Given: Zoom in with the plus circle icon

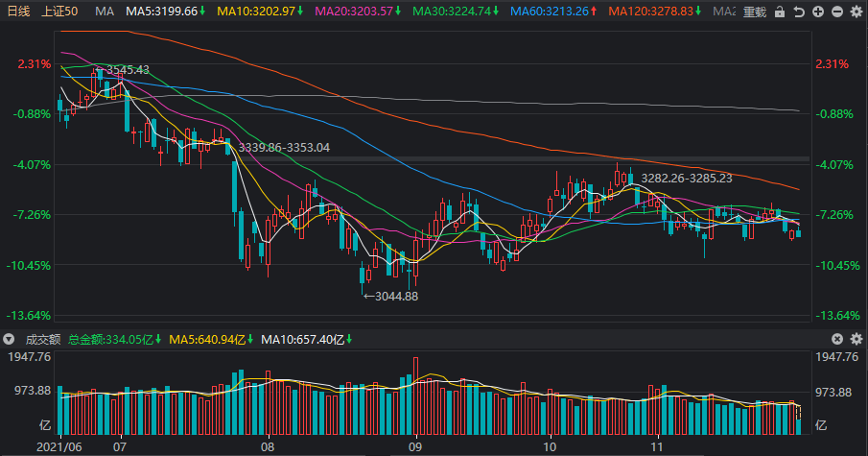Looking at the screenshot, I should pyautogui.click(x=818, y=12).
